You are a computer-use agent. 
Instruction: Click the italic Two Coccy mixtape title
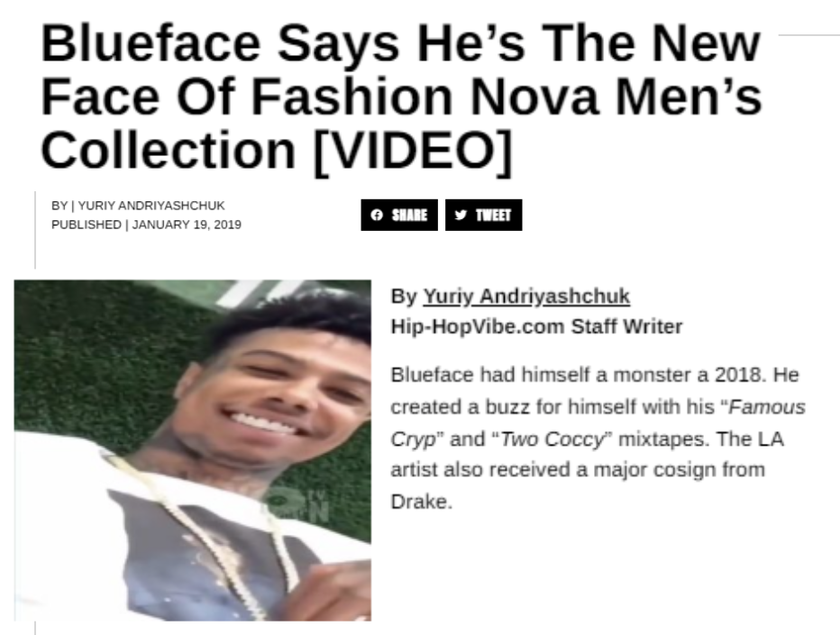[552, 439]
